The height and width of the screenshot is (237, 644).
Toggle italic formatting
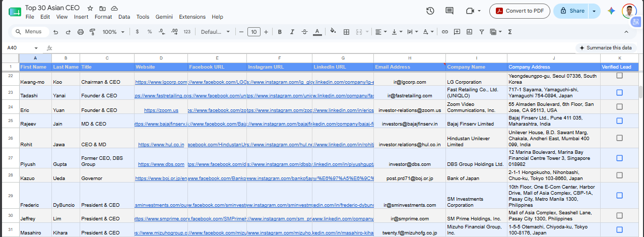click(292, 32)
